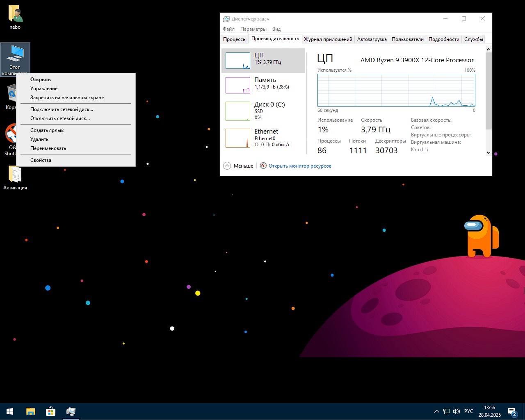
Task: Open Открыть монитор ресурсов link
Action: (300, 166)
